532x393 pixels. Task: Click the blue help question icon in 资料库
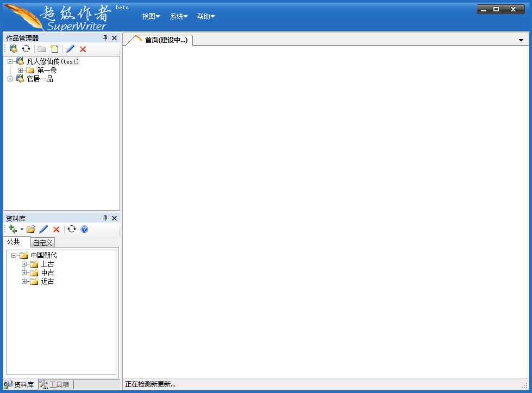(84, 230)
